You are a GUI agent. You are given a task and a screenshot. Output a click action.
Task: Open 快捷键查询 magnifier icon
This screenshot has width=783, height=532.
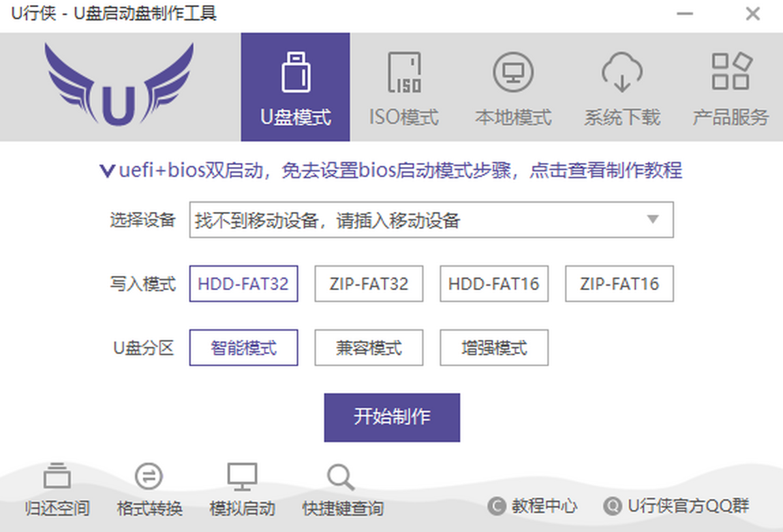(x=341, y=478)
